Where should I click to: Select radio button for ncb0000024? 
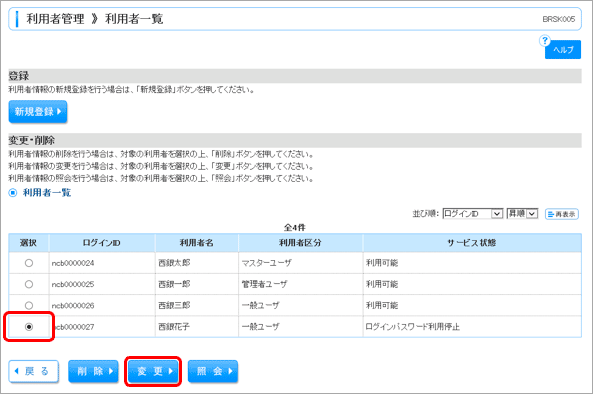tap(29, 263)
